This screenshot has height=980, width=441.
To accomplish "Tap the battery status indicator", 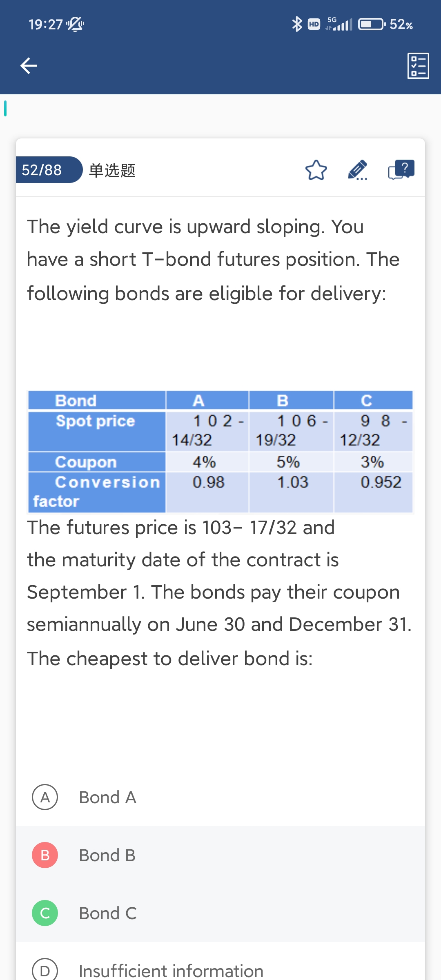I will click(x=371, y=24).
